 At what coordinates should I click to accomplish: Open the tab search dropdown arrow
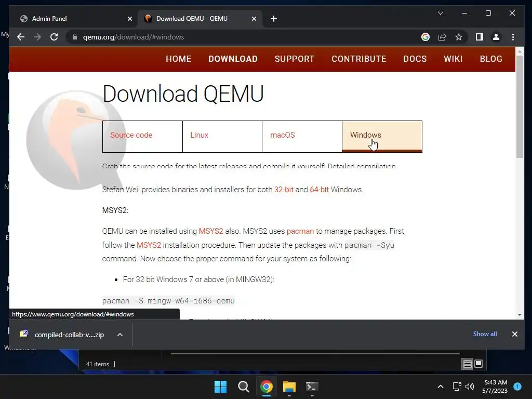coord(441,13)
